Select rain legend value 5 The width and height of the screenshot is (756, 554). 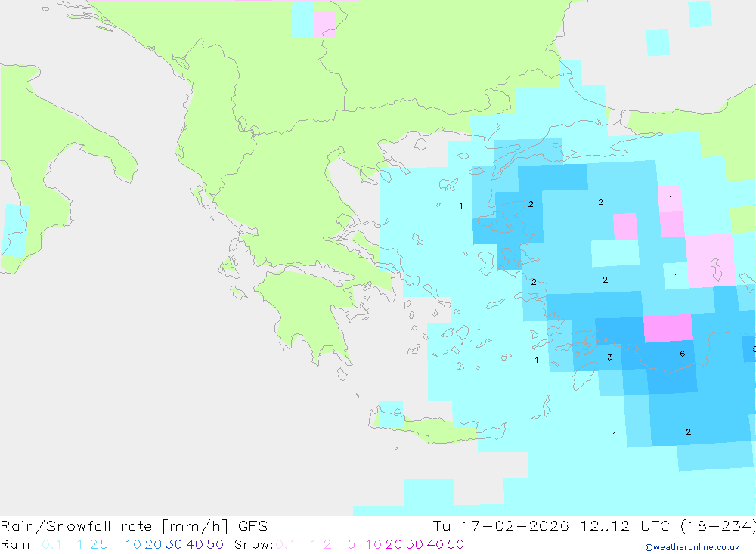(104, 544)
